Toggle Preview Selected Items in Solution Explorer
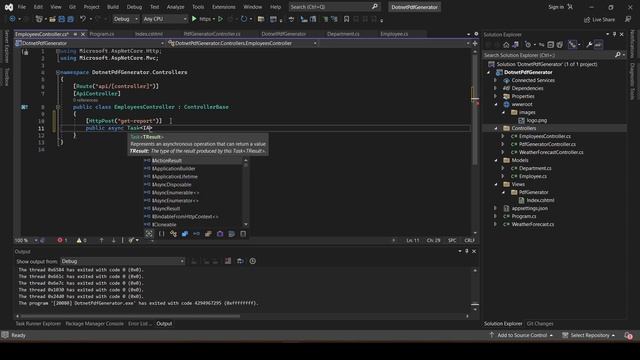 [598, 44]
